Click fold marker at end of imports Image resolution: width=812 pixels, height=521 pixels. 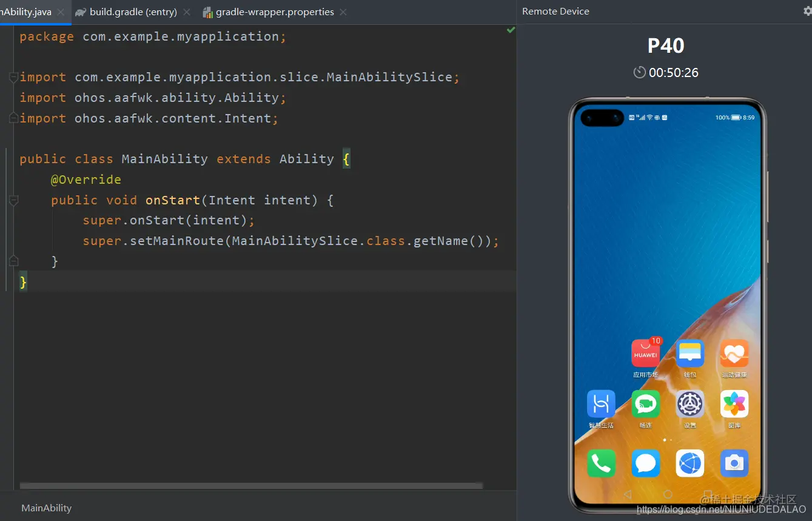[13, 118]
